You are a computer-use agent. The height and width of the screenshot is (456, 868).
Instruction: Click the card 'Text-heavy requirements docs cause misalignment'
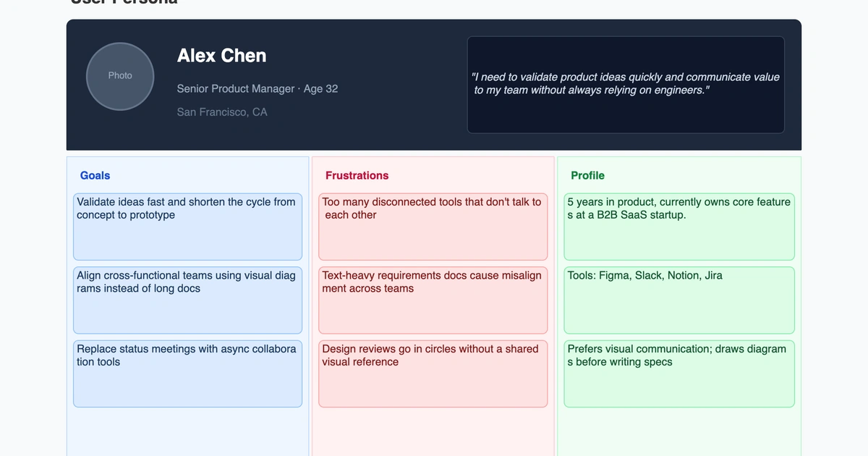(x=433, y=300)
